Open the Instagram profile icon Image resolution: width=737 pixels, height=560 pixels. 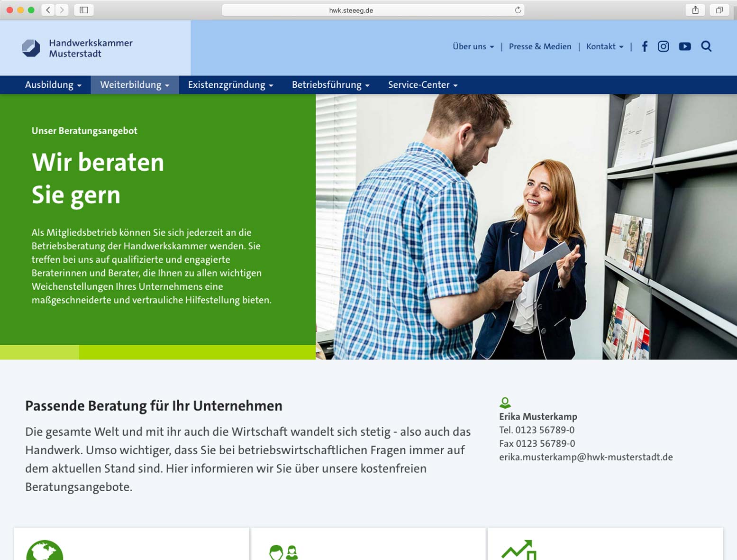coord(663,46)
